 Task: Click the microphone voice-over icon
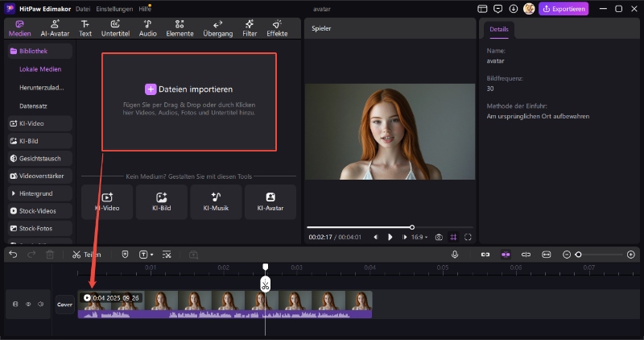tap(455, 254)
